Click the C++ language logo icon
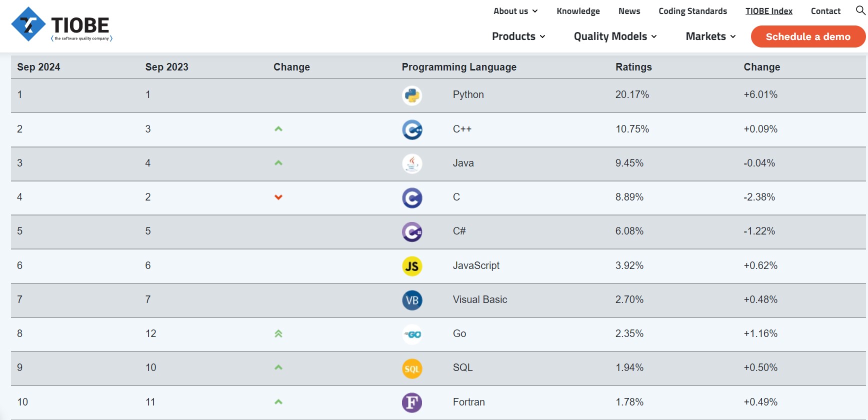868x420 pixels. [x=412, y=130]
